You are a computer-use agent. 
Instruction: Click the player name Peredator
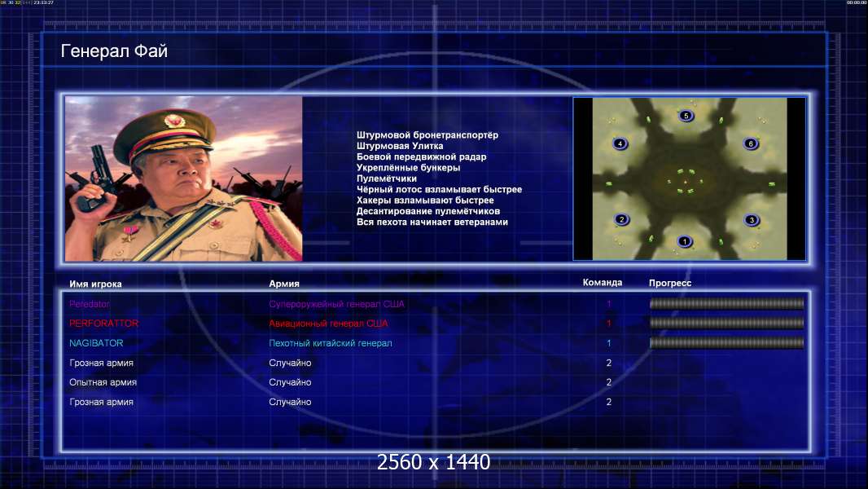[x=89, y=304]
